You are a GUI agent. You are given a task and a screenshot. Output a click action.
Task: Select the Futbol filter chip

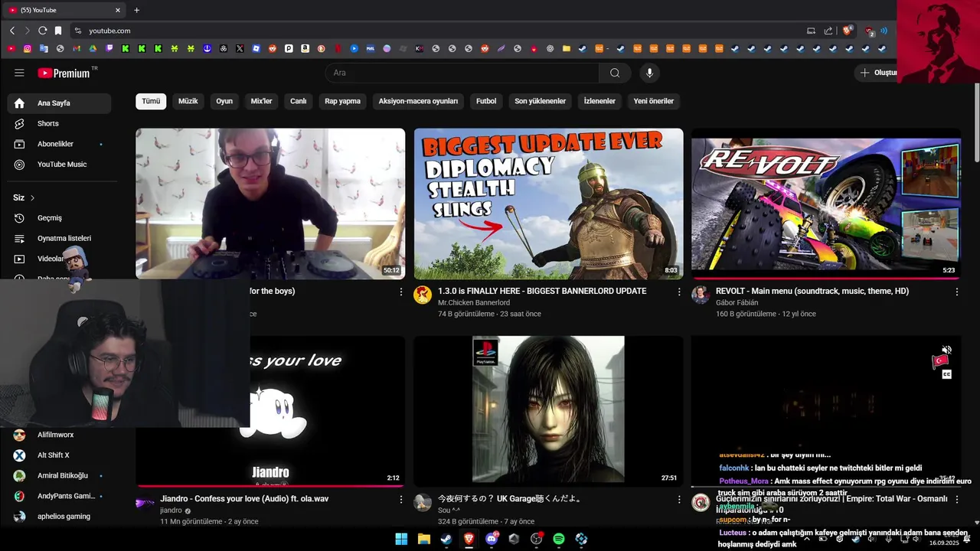tap(486, 101)
